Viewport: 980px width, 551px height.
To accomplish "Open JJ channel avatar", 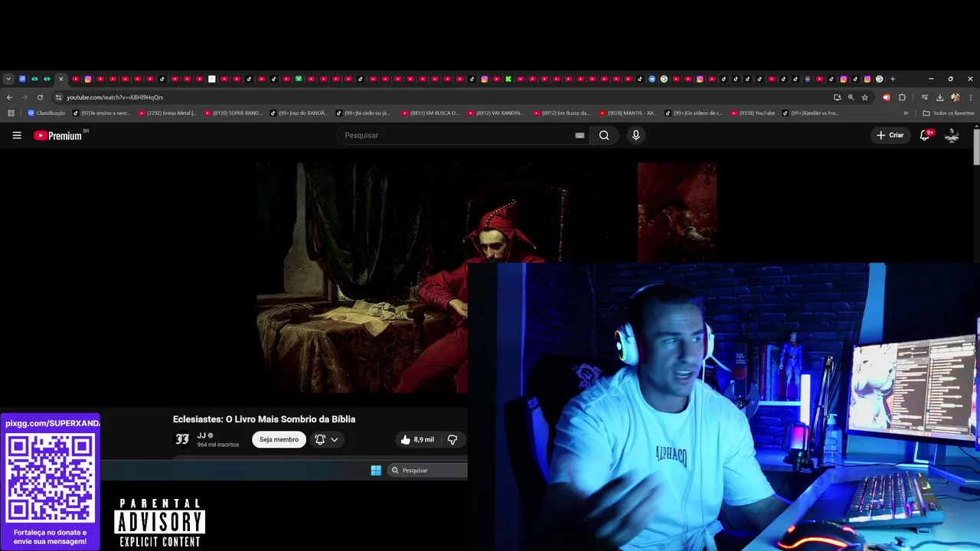I will pos(182,439).
